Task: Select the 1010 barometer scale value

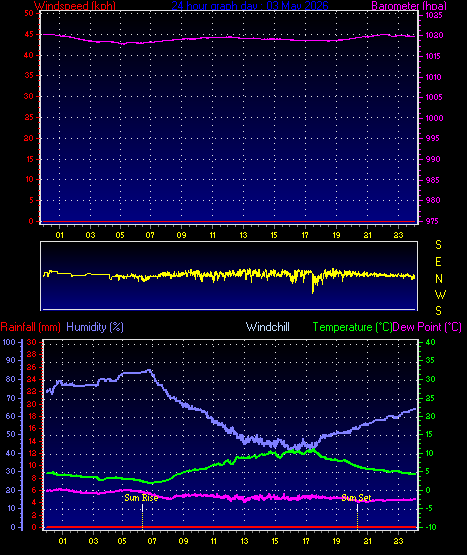Action: click(434, 77)
